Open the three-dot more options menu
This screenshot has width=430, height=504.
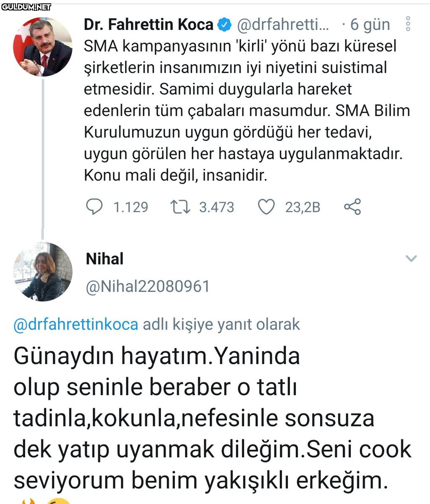point(408,24)
